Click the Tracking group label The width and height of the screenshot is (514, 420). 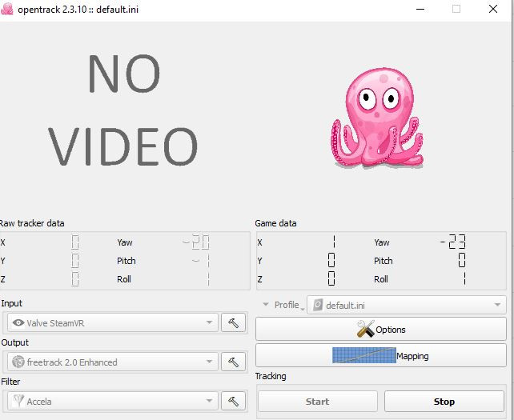(x=271, y=376)
